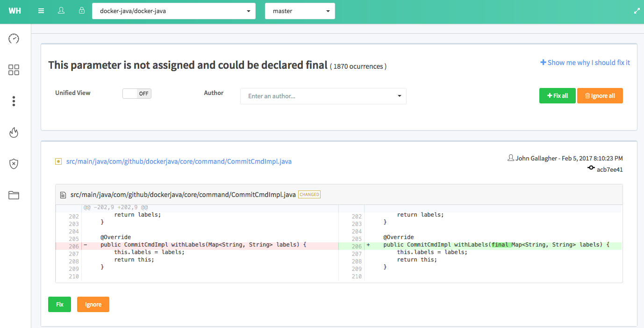Click the lock icon in header
The image size is (644, 328).
pyautogui.click(x=82, y=11)
